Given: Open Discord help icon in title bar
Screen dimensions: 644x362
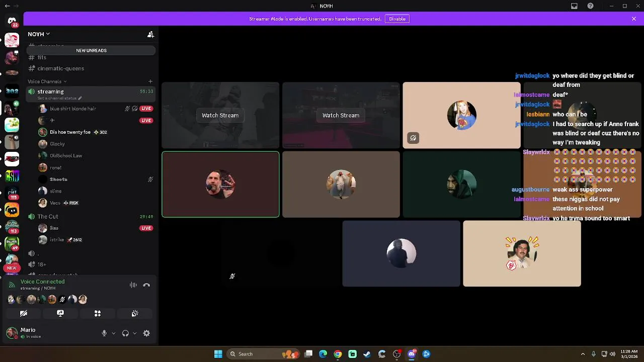Looking at the screenshot, I should (x=590, y=6).
